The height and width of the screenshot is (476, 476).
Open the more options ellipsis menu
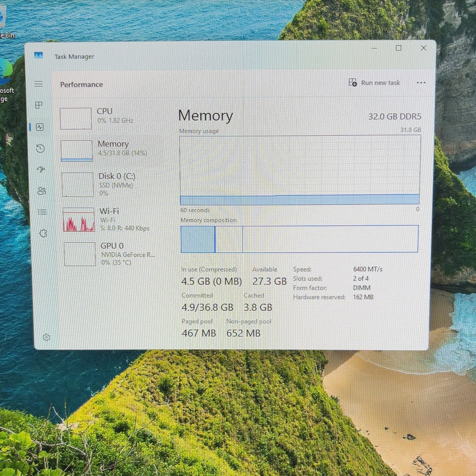tap(421, 83)
